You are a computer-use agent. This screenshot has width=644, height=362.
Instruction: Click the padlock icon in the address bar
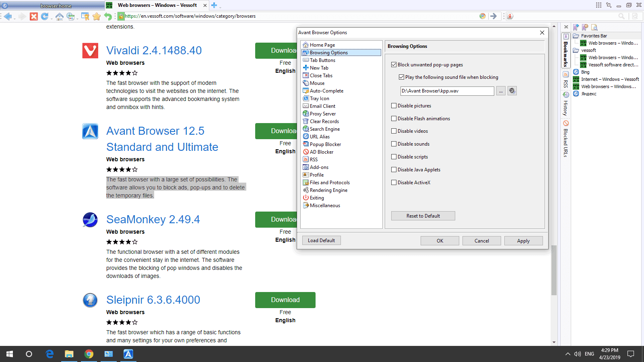click(x=121, y=16)
